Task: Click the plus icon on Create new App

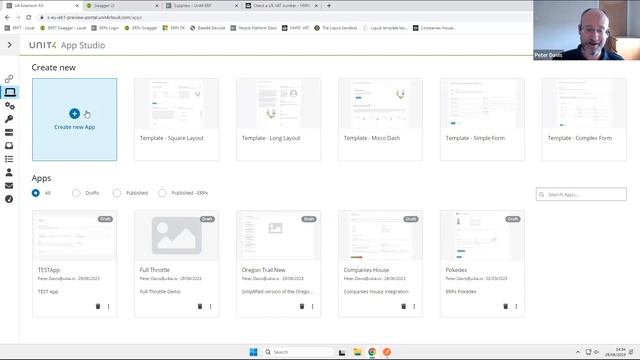Action: 74,114
